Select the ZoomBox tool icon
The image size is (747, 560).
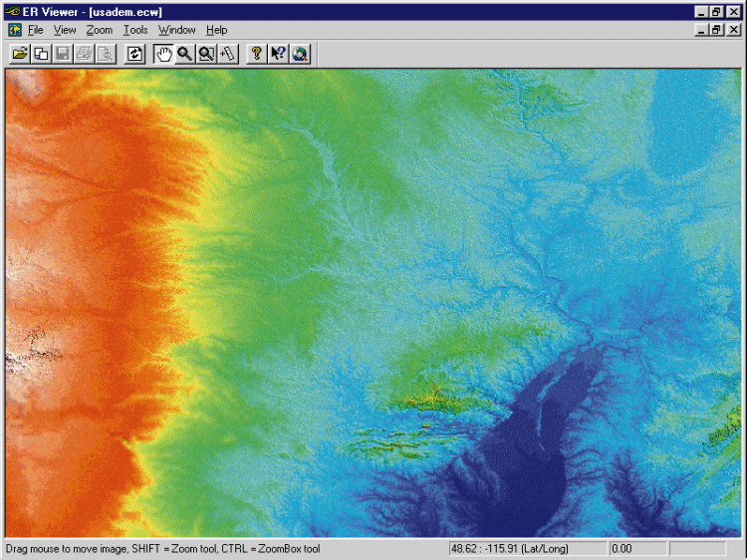(x=206, y=54)
